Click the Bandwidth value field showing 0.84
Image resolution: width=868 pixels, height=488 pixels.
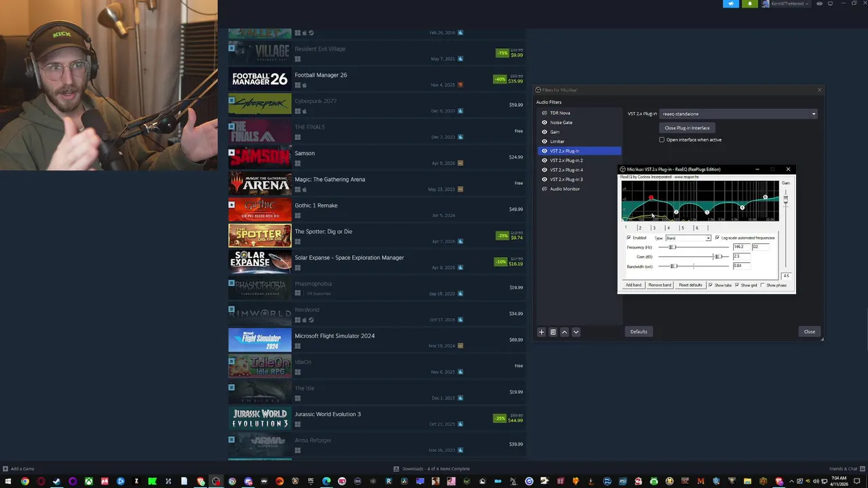pyautogui.click(x=741, y=266)
